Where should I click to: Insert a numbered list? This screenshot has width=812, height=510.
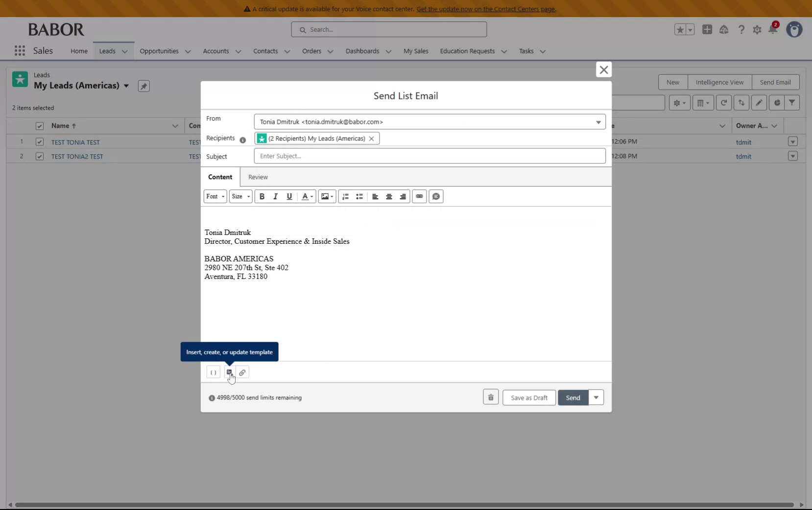tap(345, 196)
